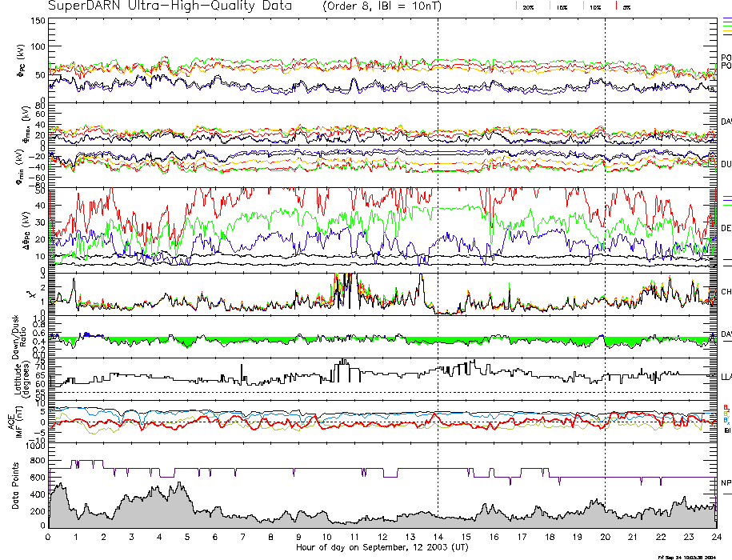Click the NP label right of Data Points panel
The height and width of the screenshot is (560, 732).
(726, 483)
